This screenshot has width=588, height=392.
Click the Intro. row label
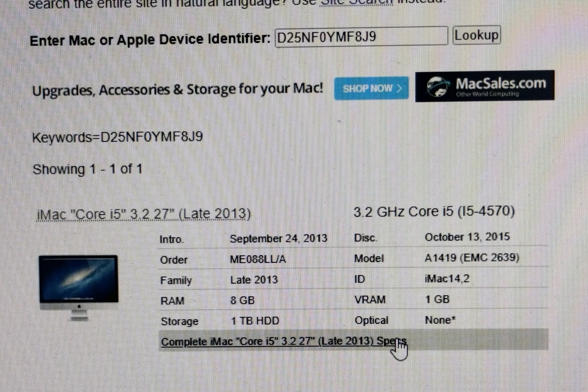171,239
